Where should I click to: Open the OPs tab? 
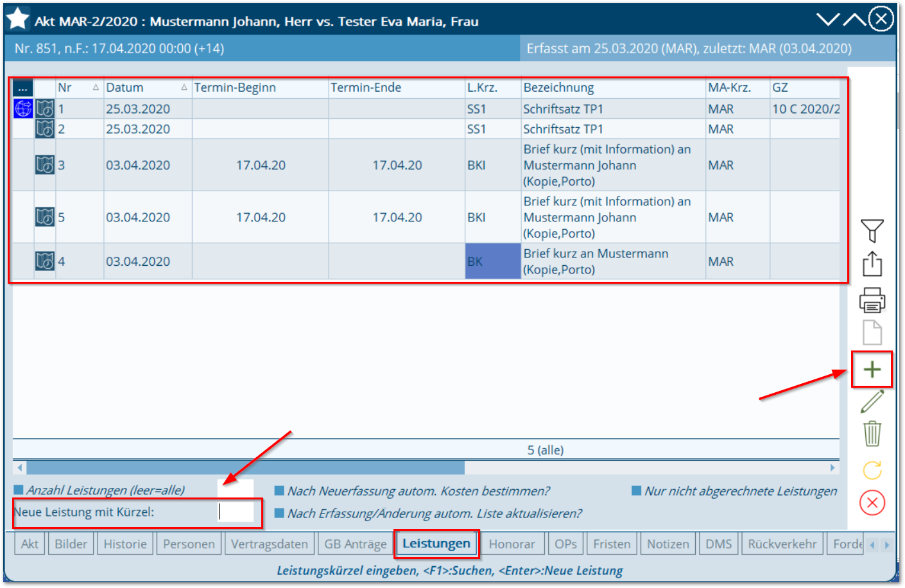[x=565, y=544]
